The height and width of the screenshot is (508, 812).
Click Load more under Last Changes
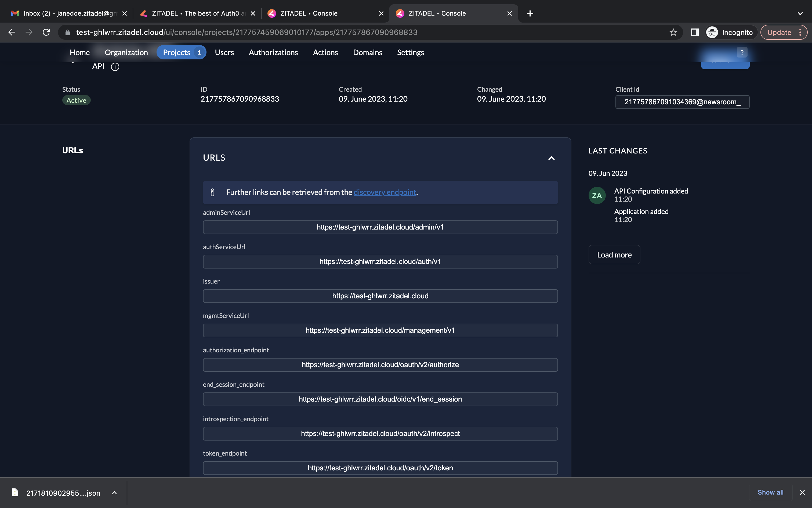pyautogui.click(x=614, y=255)
